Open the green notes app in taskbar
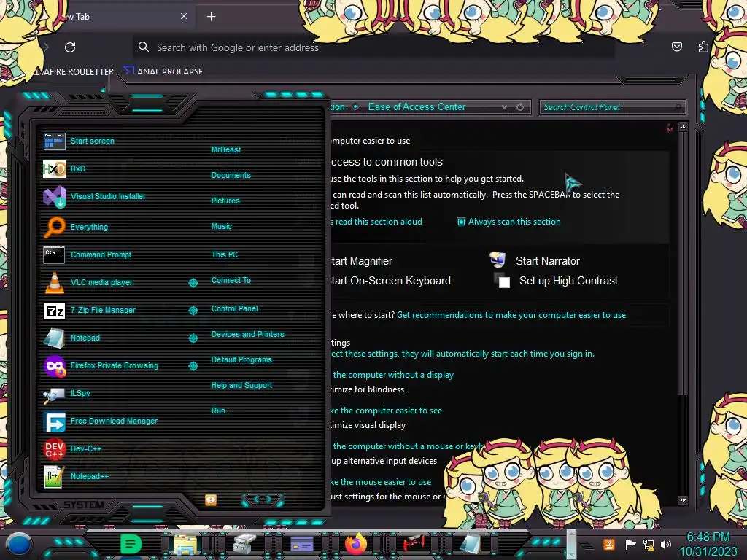 [x=131, y=544]
